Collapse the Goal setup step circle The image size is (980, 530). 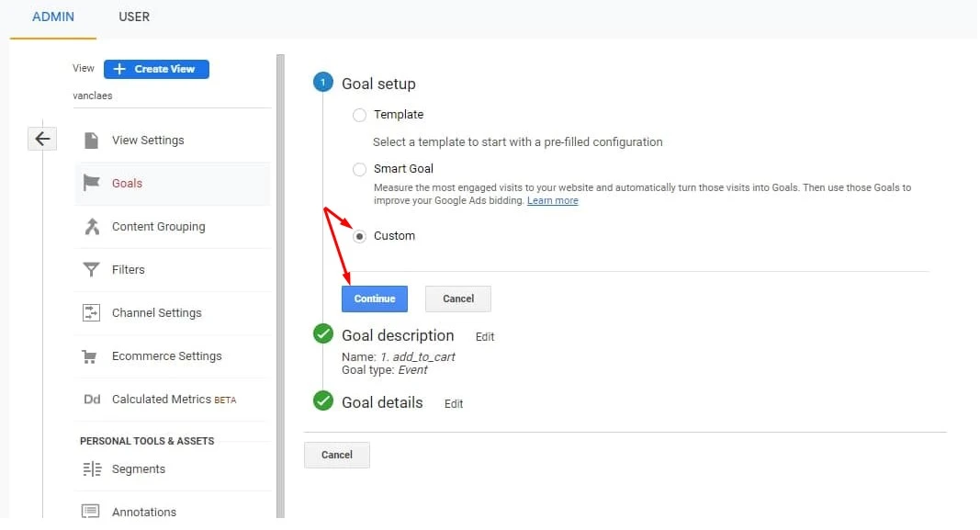[x=322, y=82]
